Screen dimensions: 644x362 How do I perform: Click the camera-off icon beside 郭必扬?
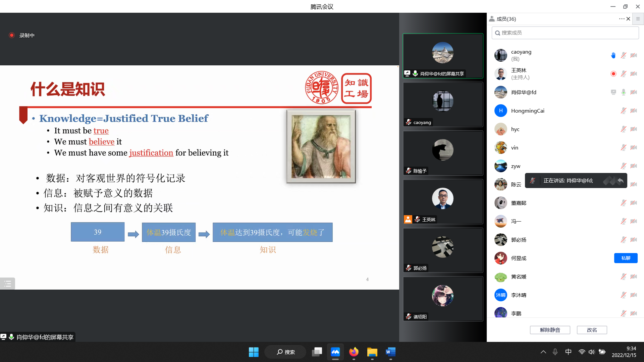pyautogui.click(x=633, y=240)
